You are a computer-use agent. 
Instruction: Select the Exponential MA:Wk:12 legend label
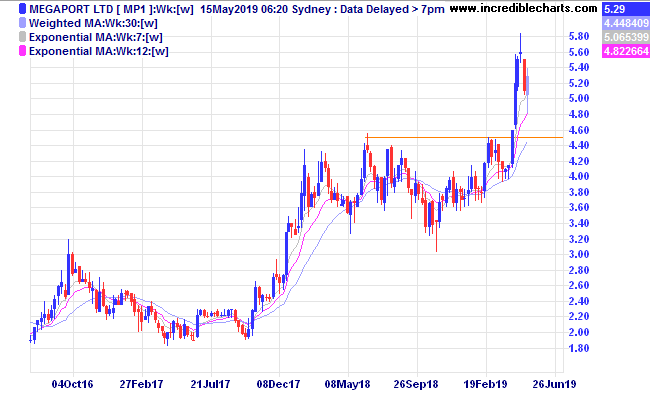click(x=99, y=52)
